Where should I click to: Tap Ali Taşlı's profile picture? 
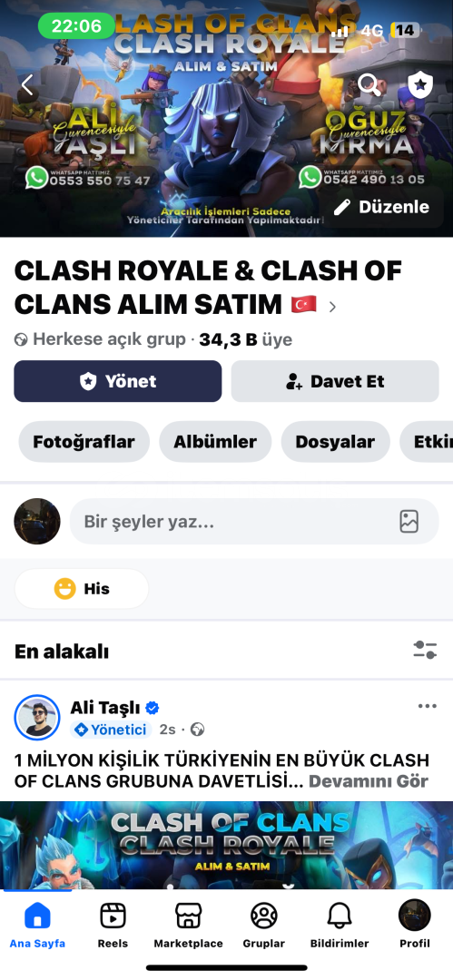[x=37, y=717]
